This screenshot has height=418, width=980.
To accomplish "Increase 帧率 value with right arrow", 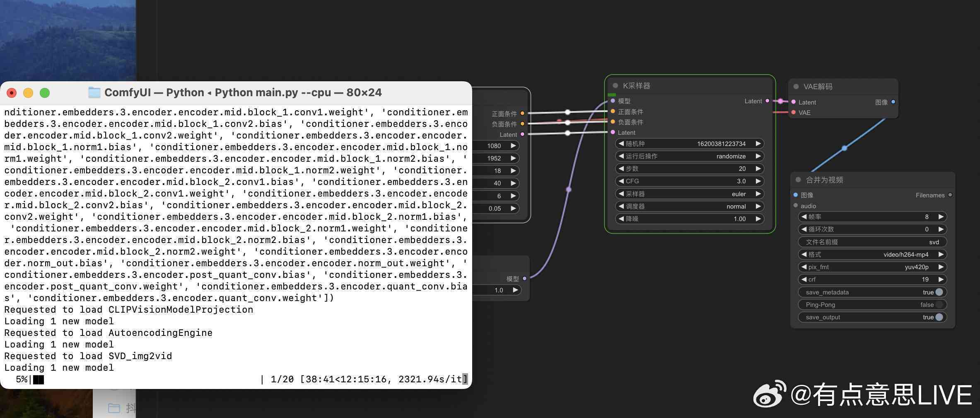I will point(941,216).
